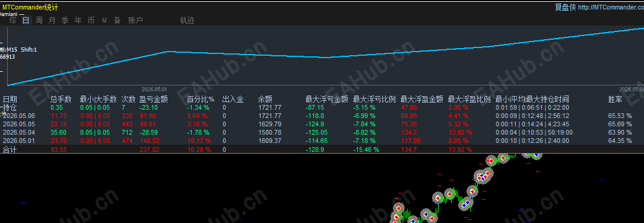
Task: Switch to the 年 yearly tab
Action: (x=78, y=21)
